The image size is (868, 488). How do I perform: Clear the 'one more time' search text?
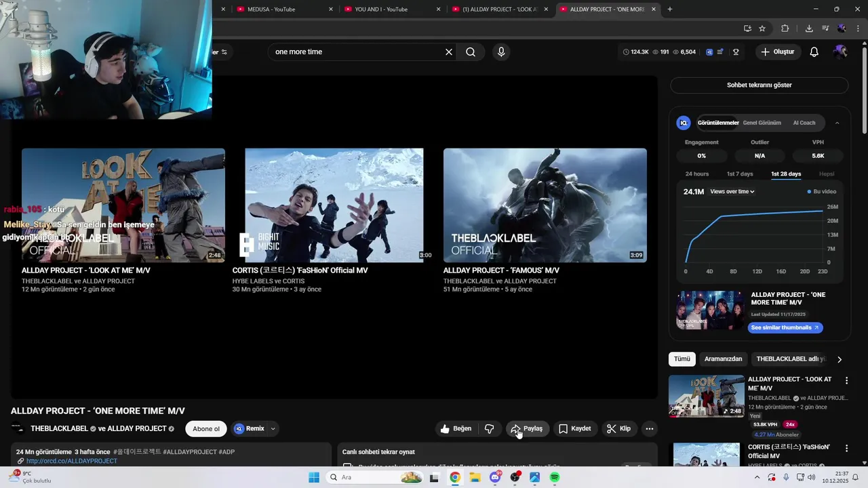[x=448, y=52]
